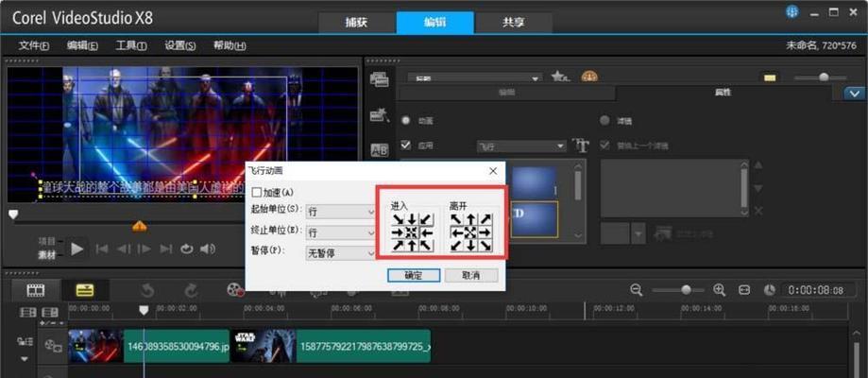Select exit-to-top-left arrow under 离开

(x=457, y=219)
